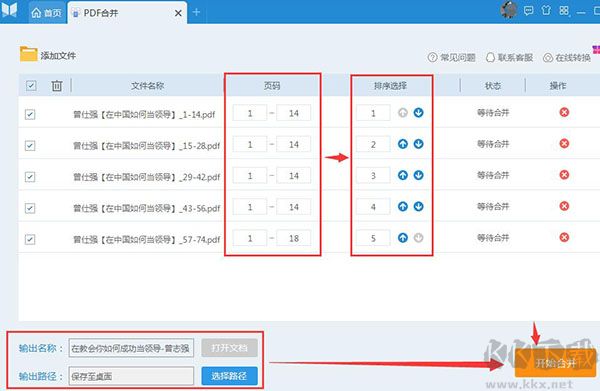Click the user avatar in title bar
Viewport: 600px width, 391px height.
coord(509,10)
